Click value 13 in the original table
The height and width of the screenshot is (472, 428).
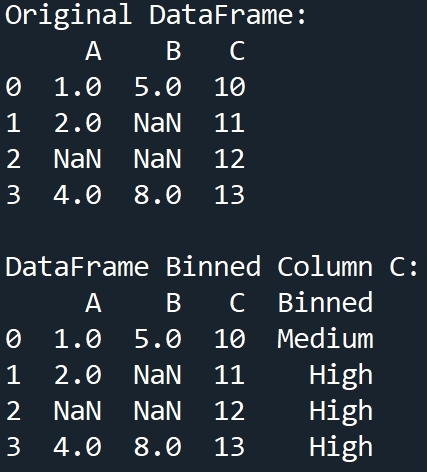pos(230,195)
